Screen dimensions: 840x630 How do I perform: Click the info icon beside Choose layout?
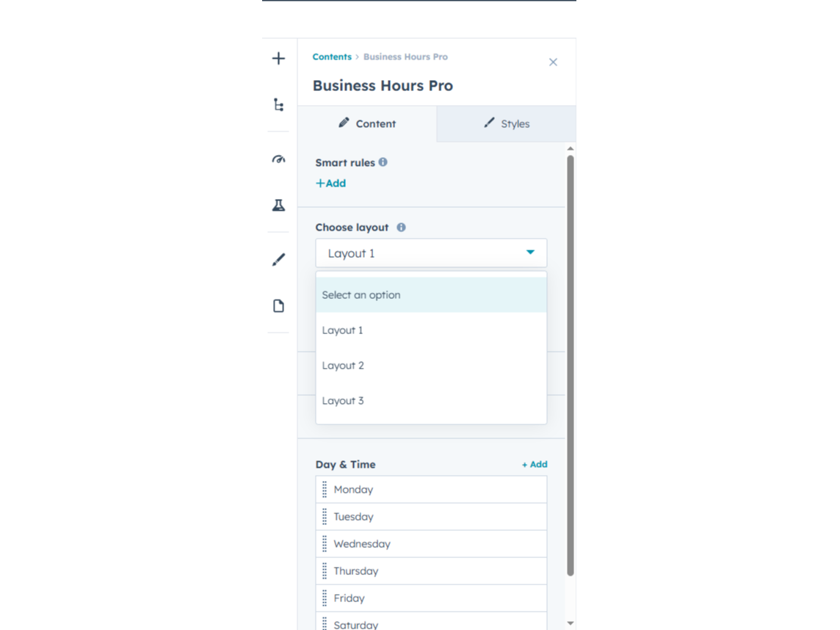pyautogui.click(x=401, y=228)
